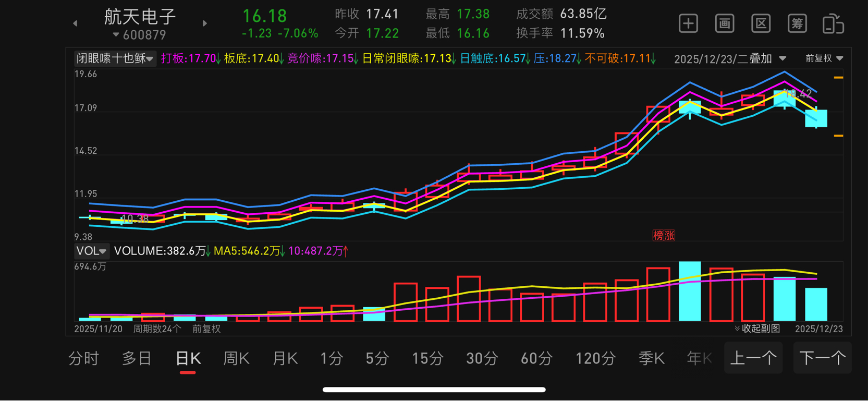This screenshot has width=868, height=401.
Task: Open the drawing tool icon 画
Action: point(725,23)
